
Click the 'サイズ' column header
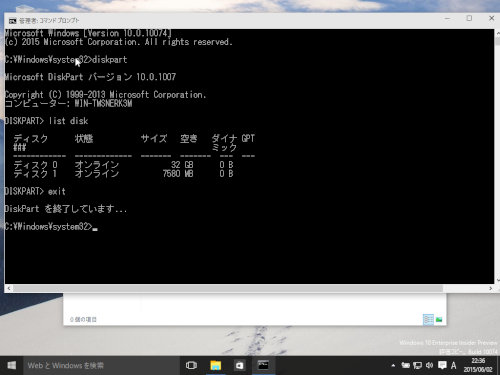[x=154, y=139]
